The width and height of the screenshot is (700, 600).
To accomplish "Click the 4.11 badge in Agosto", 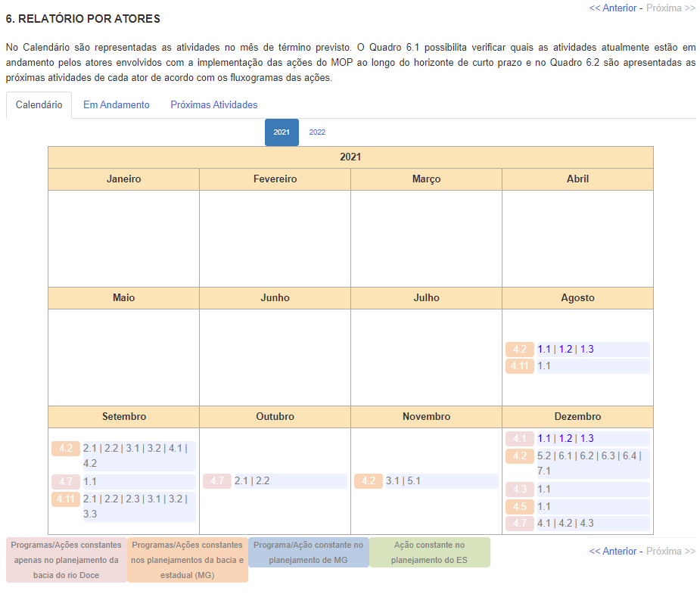I will click(x=520, y=366).
